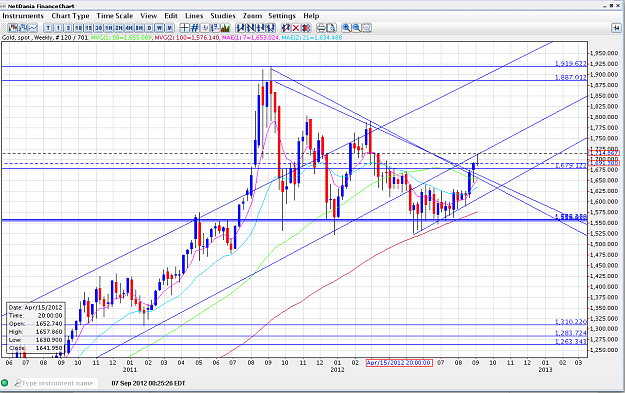This screenshot has width=625, height=393.
Task: Click the red-green volume bars icon
Action: point(225,28)
